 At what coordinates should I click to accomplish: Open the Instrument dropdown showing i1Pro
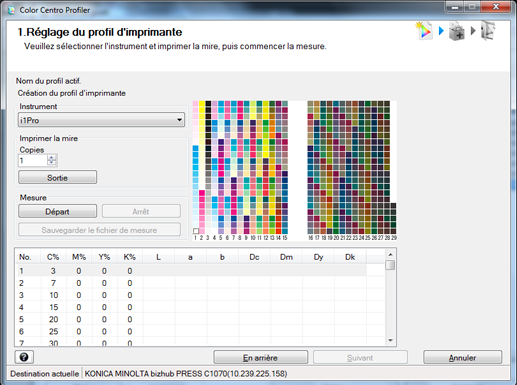tap(101, 120)
